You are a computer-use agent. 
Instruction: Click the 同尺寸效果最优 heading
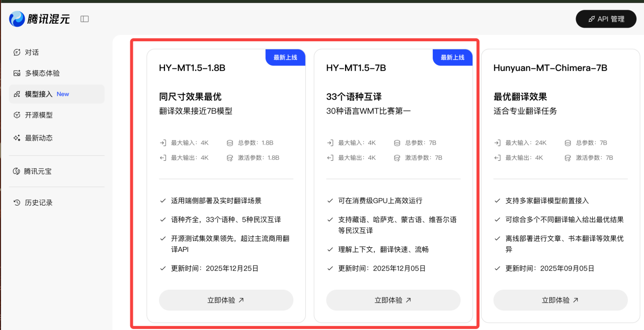coord(190,97)
